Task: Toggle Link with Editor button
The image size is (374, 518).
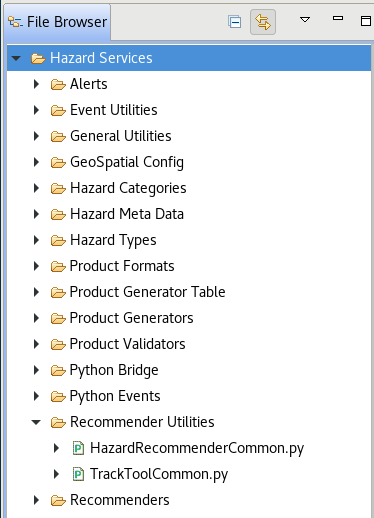Action: coord(263,22)
